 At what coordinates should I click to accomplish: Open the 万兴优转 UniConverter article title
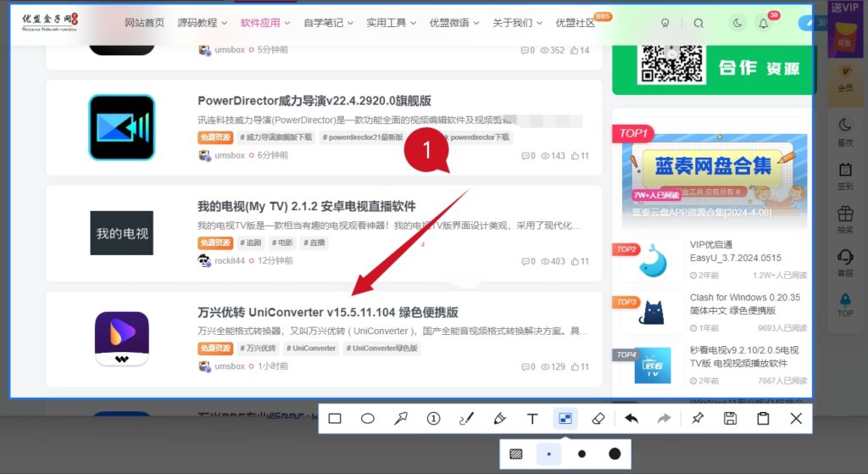point(328,312)
